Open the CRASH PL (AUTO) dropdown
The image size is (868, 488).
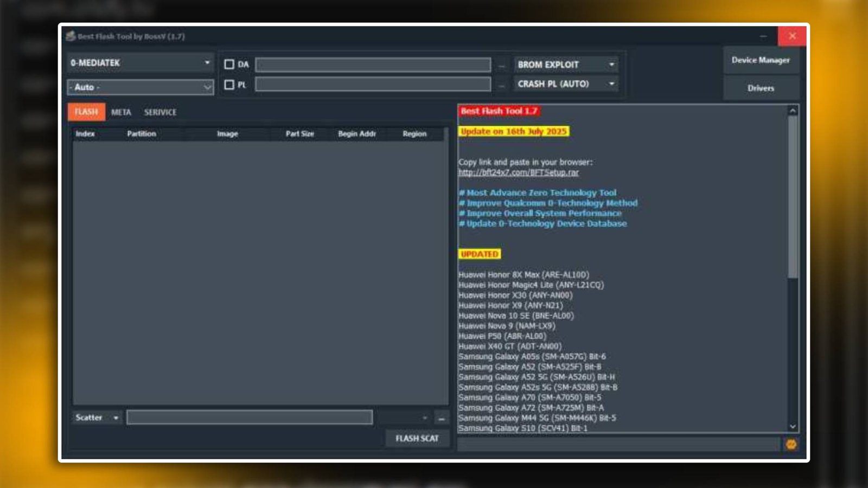point(612,84)
